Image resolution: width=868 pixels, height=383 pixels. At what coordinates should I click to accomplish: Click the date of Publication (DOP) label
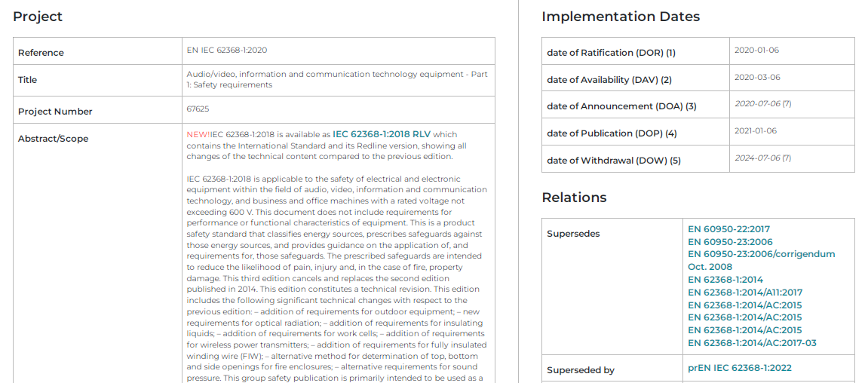(612, 133)
